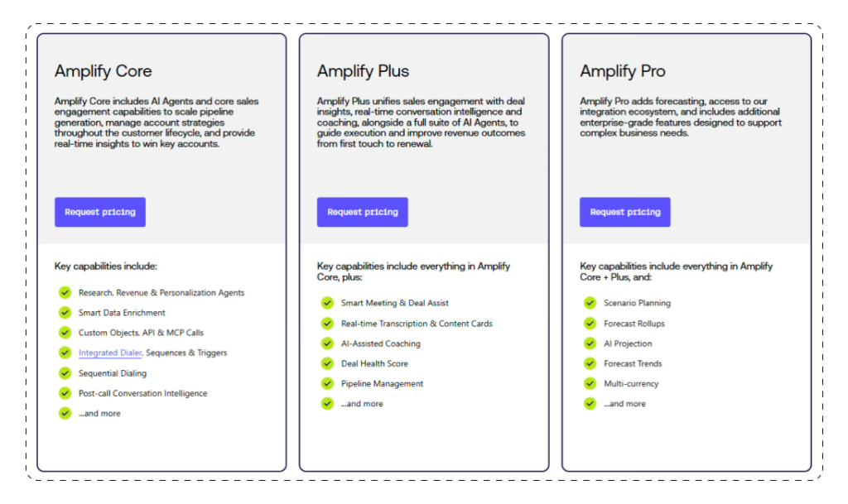The image size is (848, 504).
Task: Select the checkmark beside Smart Meeting & Deal Assist
Action: tap(327, 303)
